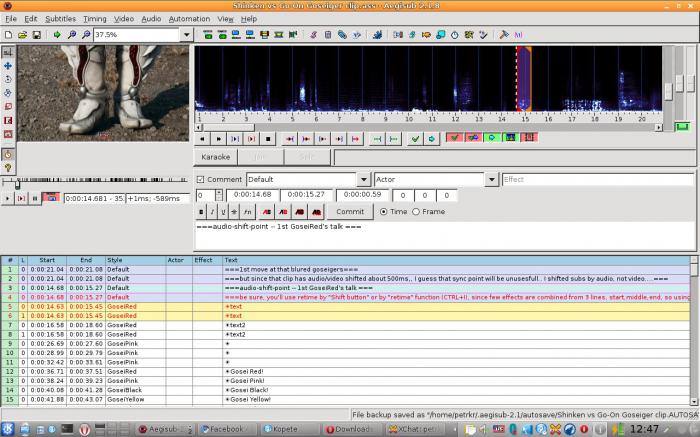The image size is (700, 437).
Task: Click the font name 'fn' button
Action: point(248,212)
